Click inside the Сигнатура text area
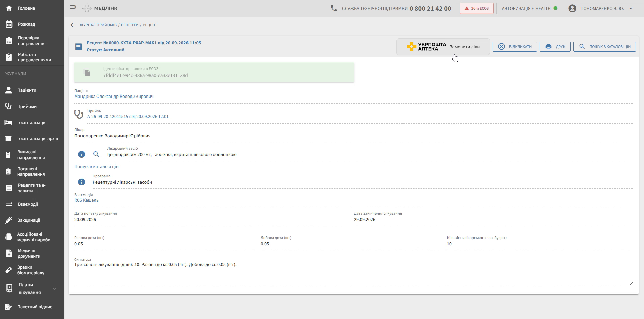 pyautogui.click(x=354, y=273)
